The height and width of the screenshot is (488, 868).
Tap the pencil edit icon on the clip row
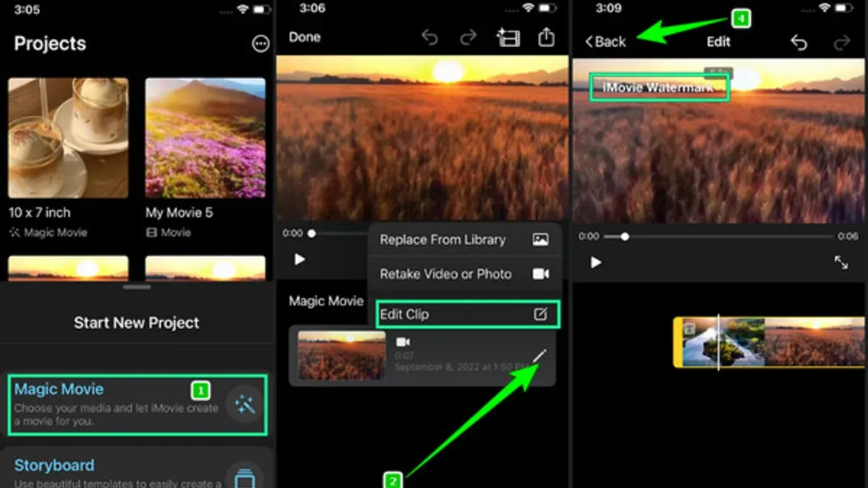(540, 356)
